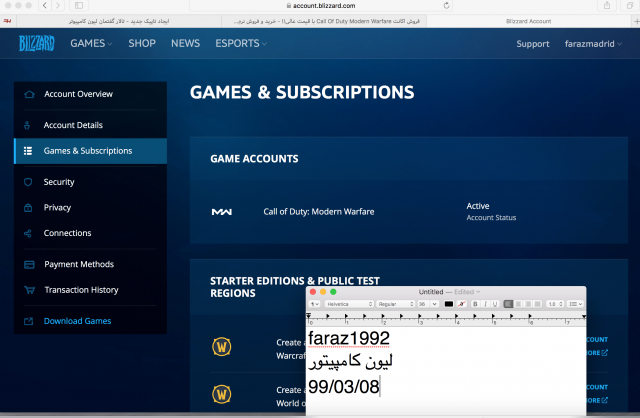The image size is (640, 418).
Task: Click the Connections icon in sidebar
Action: [28, 233]
